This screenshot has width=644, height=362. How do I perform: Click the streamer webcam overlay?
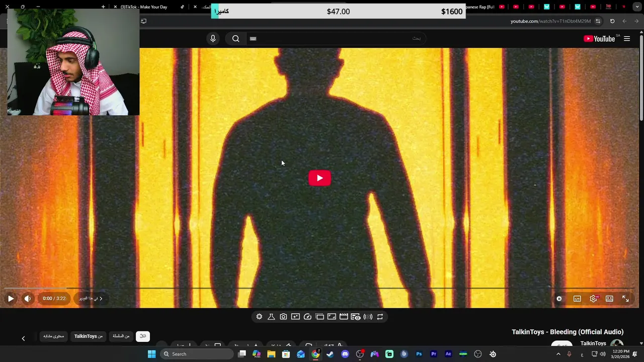(x=73, y=62)
